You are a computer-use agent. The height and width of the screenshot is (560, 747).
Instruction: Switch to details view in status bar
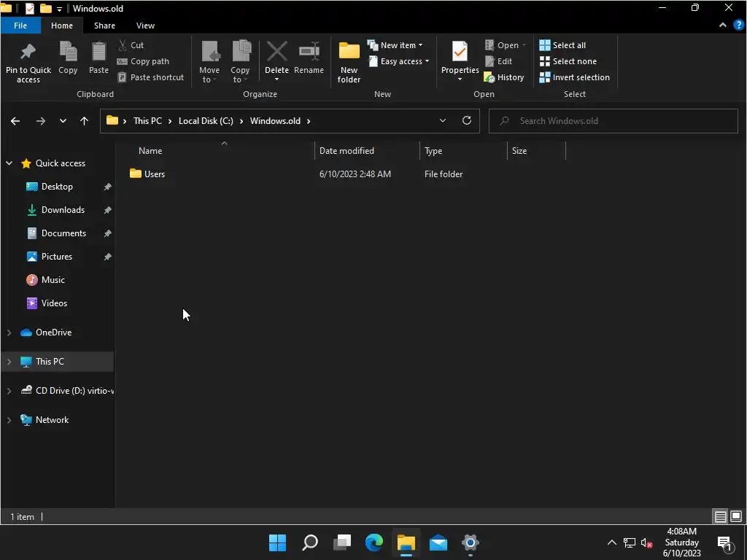[720, 516]
